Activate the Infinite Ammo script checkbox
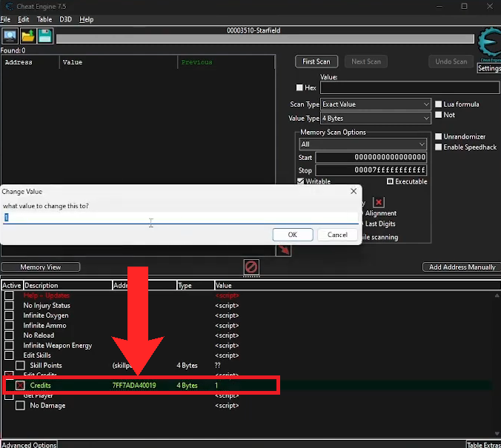501x448 pixels. click(x=10, y=326)
